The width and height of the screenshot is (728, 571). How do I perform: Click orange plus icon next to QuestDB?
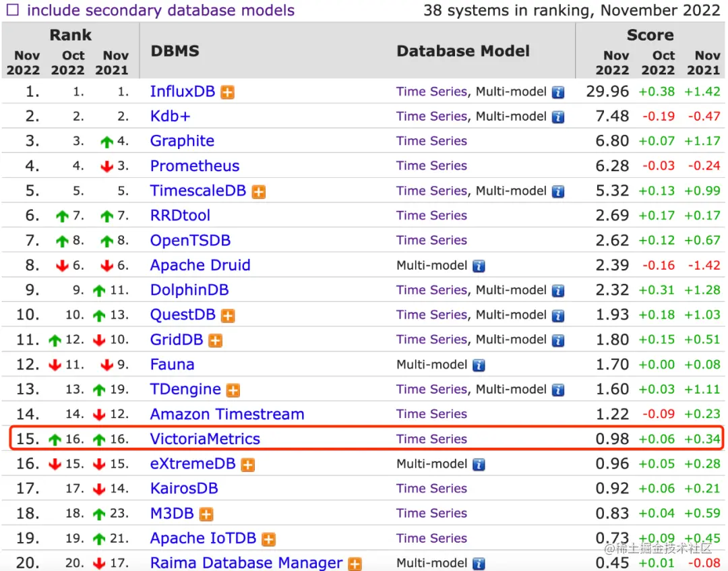click(228, 315)
